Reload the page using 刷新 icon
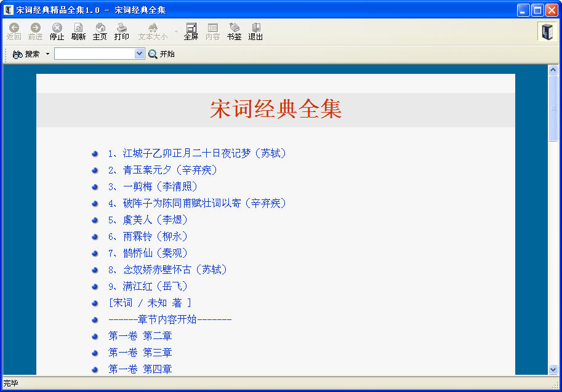This screenshot has width=562, height=392. click(79, 28)
